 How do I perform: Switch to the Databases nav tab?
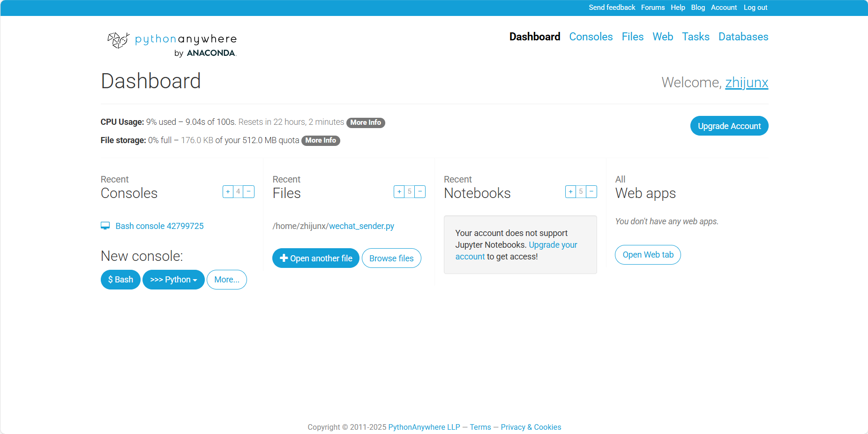click(743, 37)
